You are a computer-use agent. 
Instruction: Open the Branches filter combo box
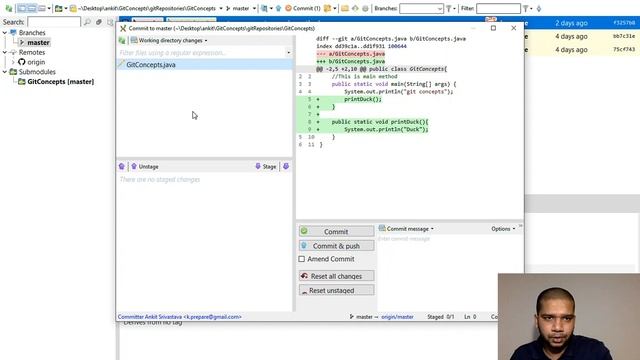pos(421,8)
